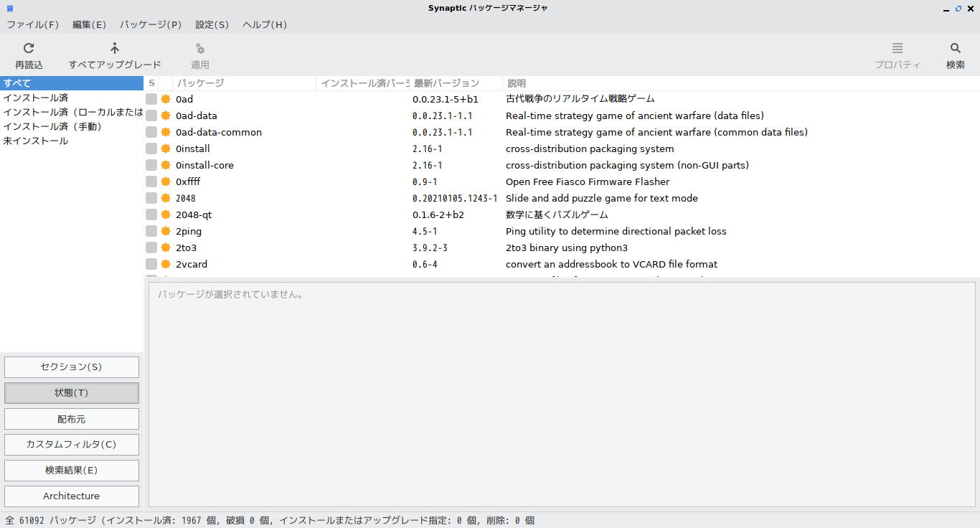Click the orange star icon for 2to3

tap(166, 247)
